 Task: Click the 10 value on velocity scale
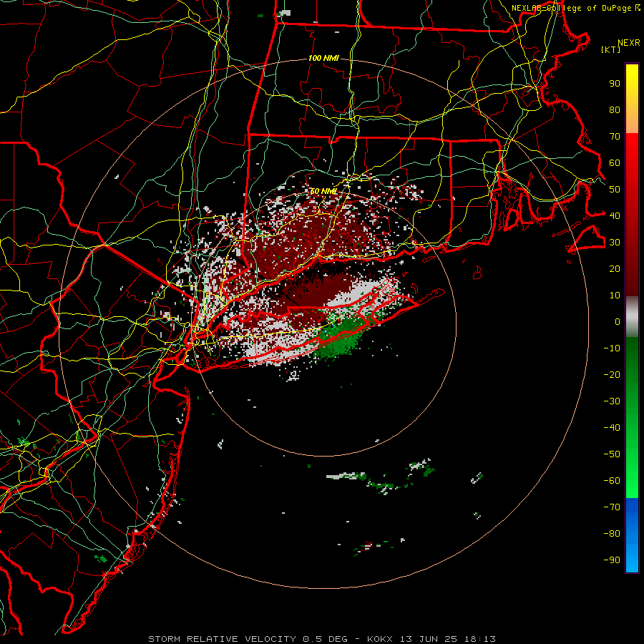point(615,296)
